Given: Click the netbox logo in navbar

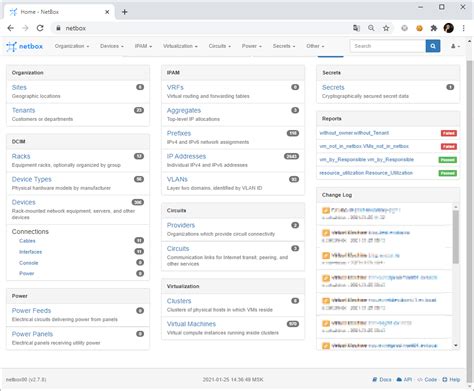Looking at the screenshot, I should point(25,46).
